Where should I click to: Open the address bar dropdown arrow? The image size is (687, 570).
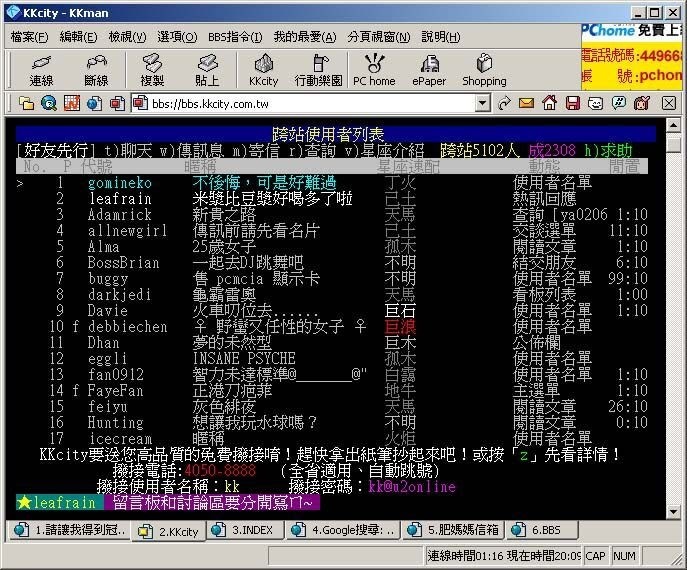click(482, 103)
